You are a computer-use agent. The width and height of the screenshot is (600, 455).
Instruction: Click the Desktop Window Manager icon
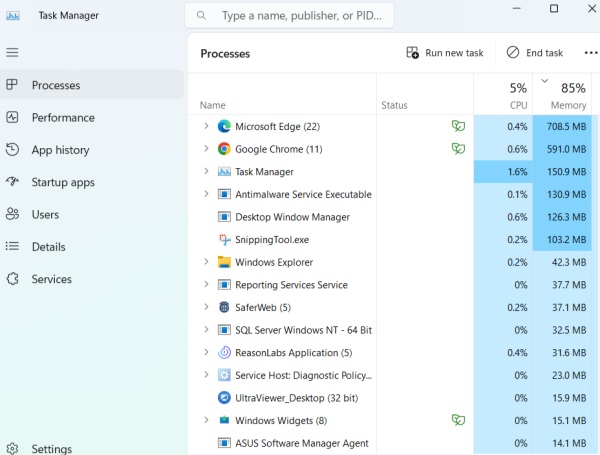coord(224,217)
